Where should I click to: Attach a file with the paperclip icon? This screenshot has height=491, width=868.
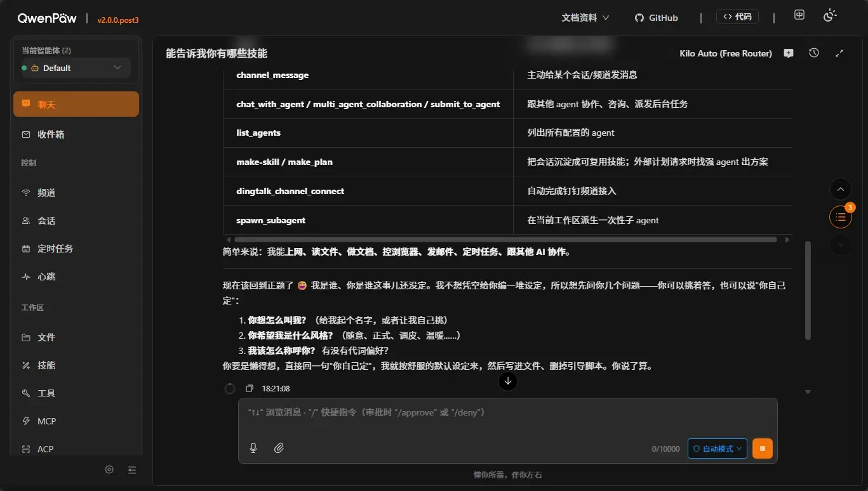(x=279, y=448)
